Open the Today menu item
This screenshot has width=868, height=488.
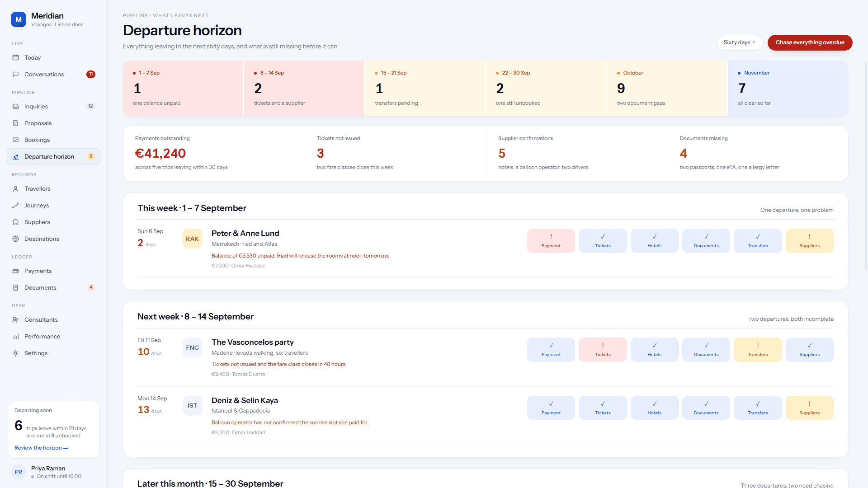[x=53, y=58]
